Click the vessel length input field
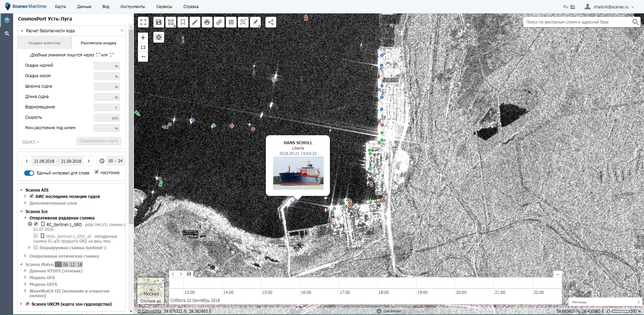644x315 pixels. [107, 97]
